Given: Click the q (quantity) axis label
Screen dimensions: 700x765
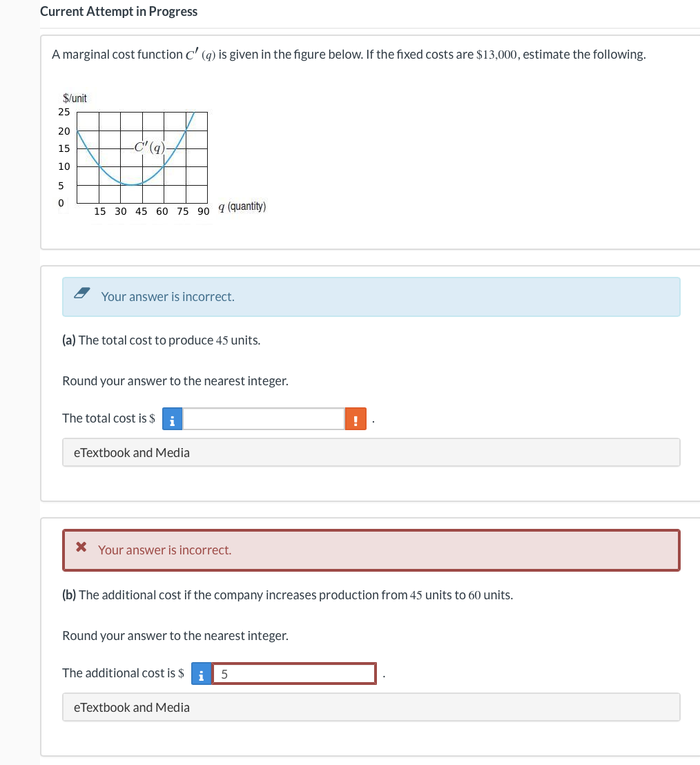Looking at the screenshot, I should [x=242, y=206].
